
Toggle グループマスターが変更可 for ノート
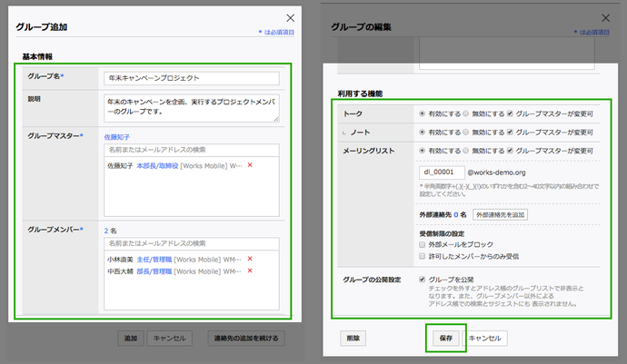coord(510,133)
